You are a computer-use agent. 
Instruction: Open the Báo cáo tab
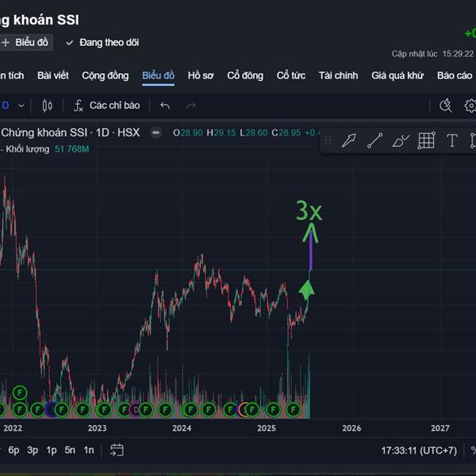pos(455,75)
